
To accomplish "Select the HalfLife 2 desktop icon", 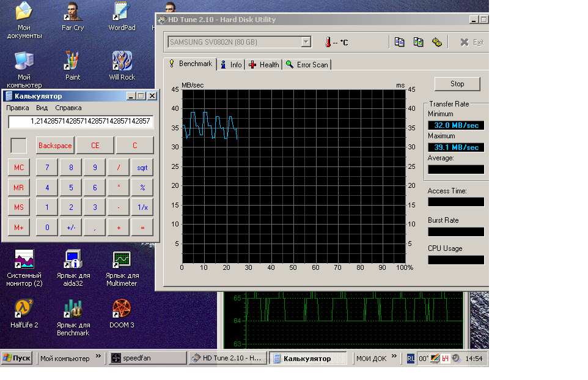I will (24, 309).
